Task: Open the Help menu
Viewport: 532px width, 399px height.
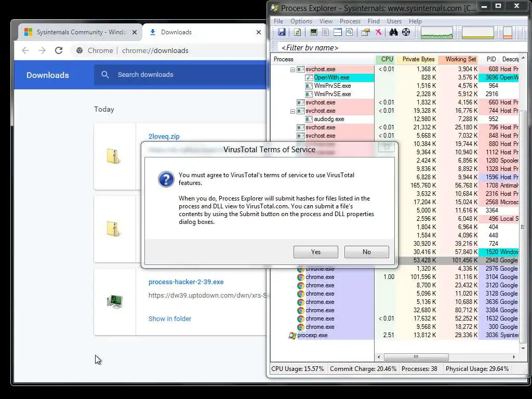Action: (x=415, y=21)
